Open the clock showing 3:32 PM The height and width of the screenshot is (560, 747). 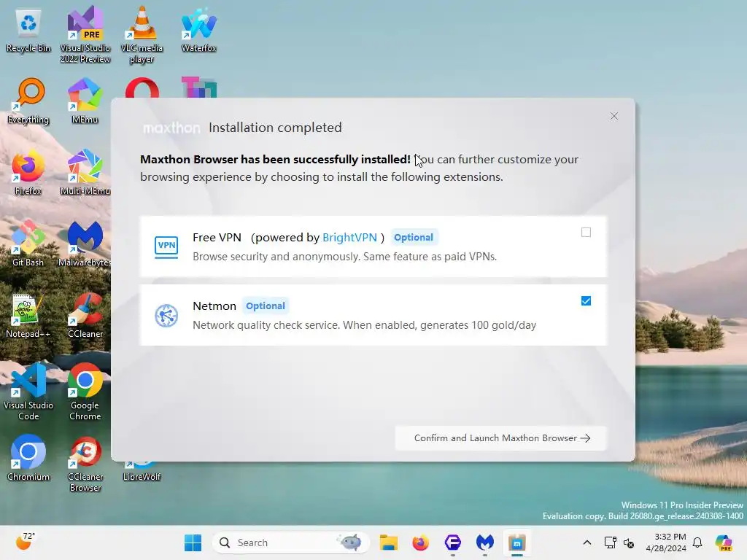(x=667, y=542)
